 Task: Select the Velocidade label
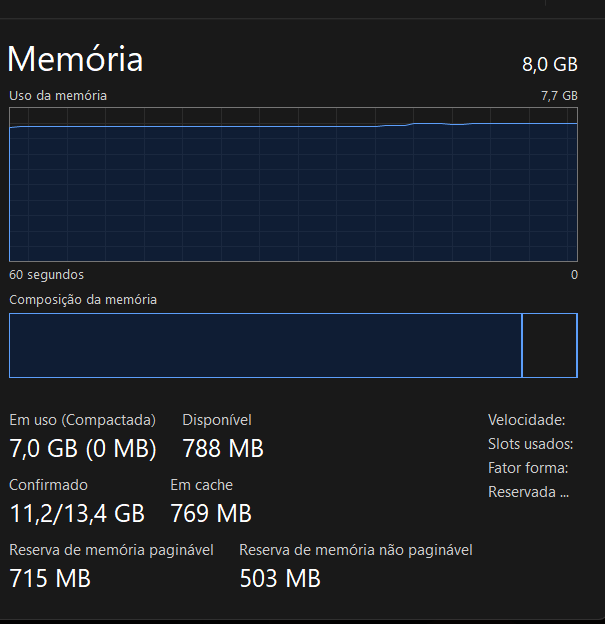pyautogui.click(x=526, y=420)
